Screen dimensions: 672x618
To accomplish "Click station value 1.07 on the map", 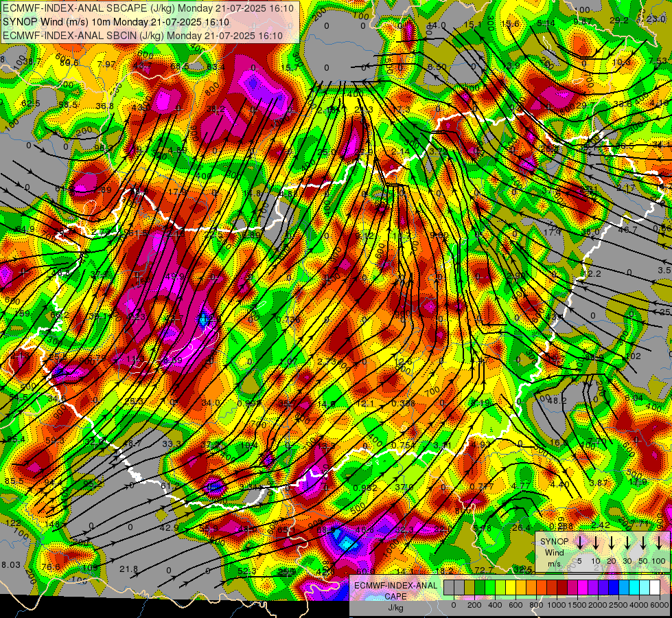I will coord(288,362).
